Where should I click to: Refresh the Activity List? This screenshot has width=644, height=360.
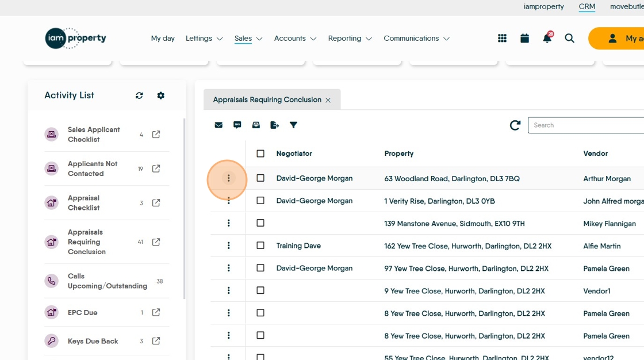[139, 95]
